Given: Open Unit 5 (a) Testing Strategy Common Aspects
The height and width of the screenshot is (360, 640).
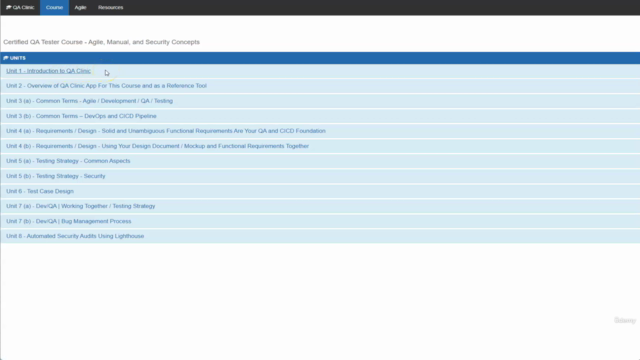Looking at the screenshot, I should click(x=68, y=161).
